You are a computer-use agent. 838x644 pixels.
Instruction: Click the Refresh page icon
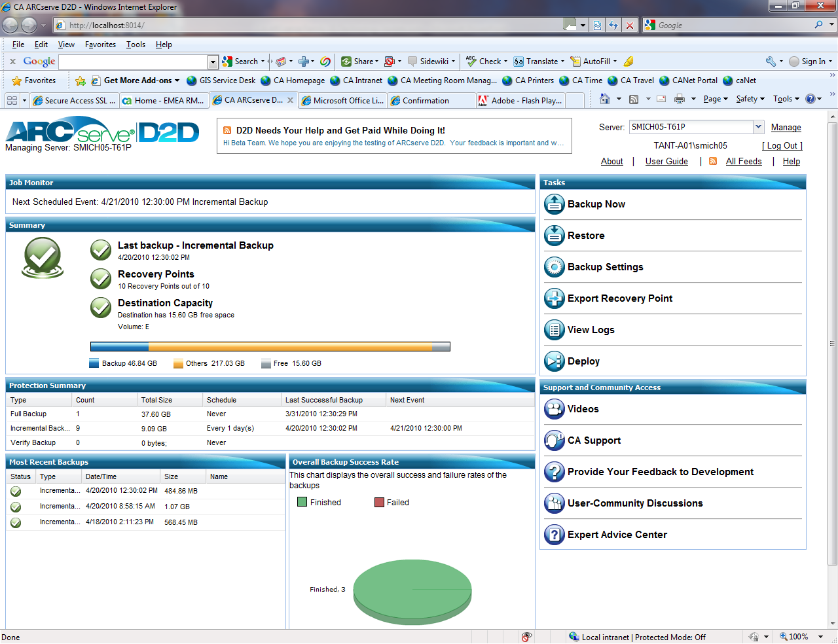tap(613, 26)
